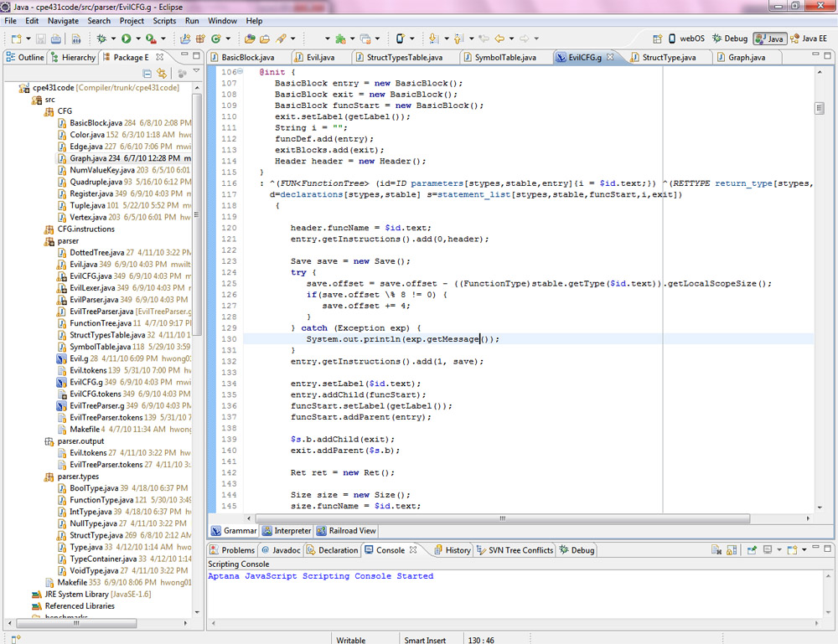Click the Save icon in the toolbar

point(39,39)
